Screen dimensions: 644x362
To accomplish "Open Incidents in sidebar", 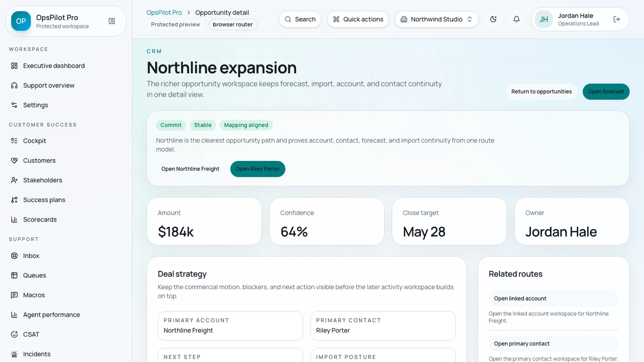I will pyautogui.click(x=66, y=354).
